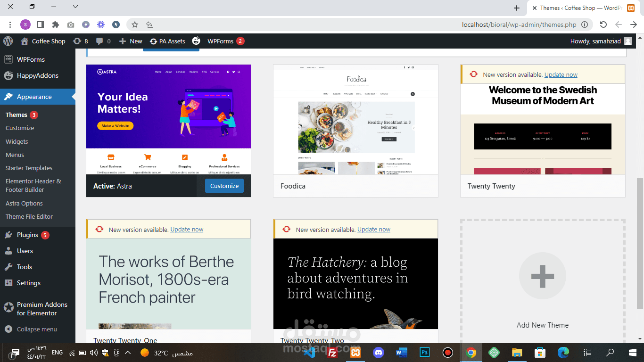644x362 pixels.
Task: Open HappyAddons sidebar menu
Action: click(38, 75)
